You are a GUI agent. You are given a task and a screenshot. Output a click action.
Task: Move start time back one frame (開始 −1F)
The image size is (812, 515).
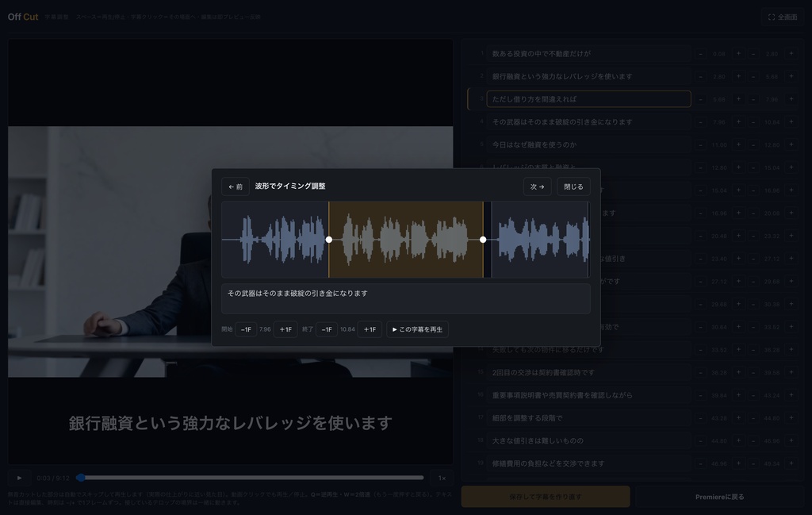pyautogui.click(x=246, y=329)
